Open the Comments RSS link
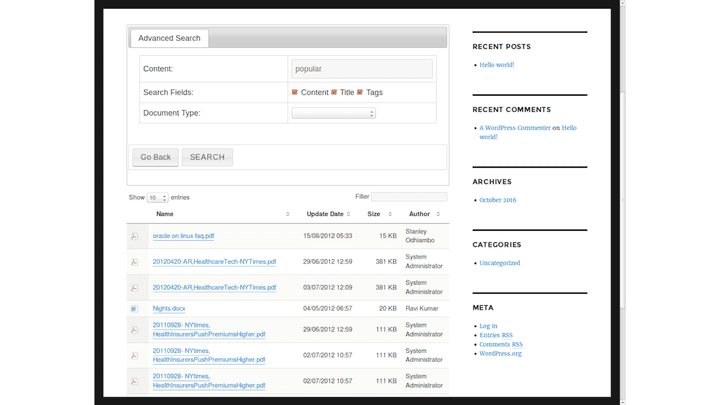This screenshot has width=720, height=405. click(x=501, y=344)
